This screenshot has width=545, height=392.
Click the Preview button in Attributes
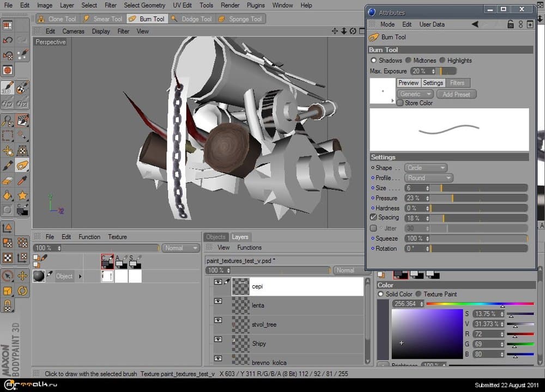[x=408, y=83]
